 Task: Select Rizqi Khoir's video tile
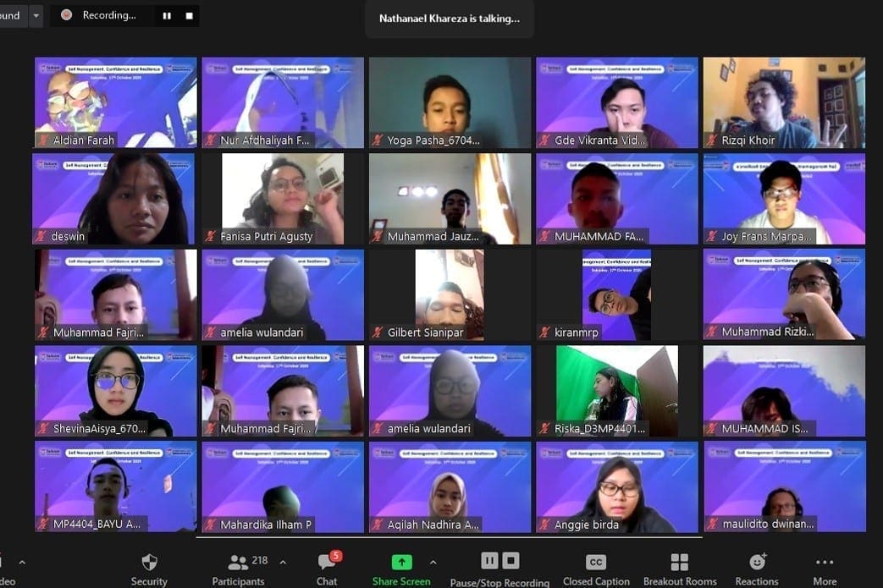[784, 102]
